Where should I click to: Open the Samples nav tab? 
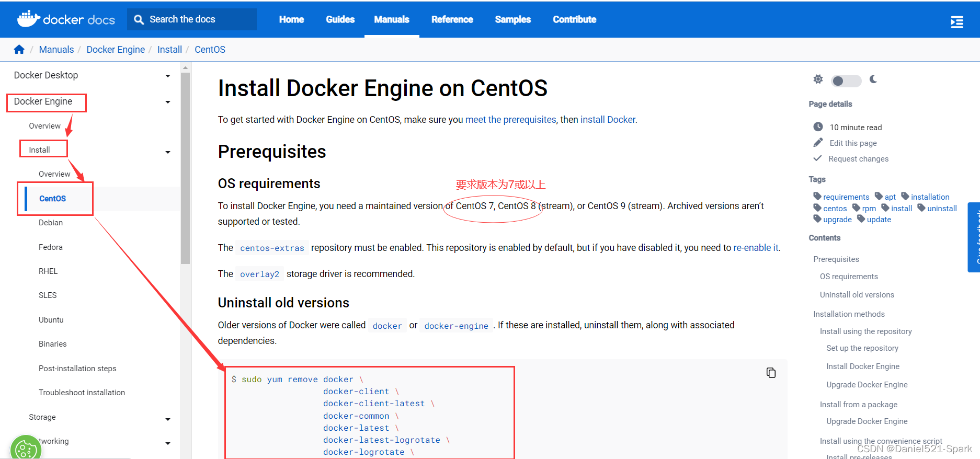pos(512,19)
